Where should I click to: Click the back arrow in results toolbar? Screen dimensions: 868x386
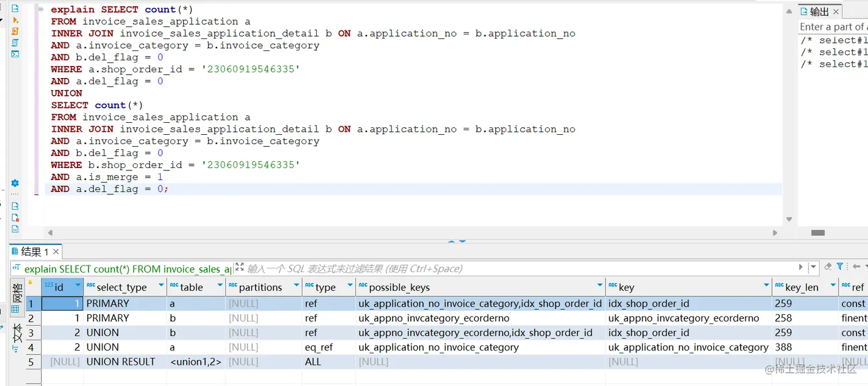pyautogui.click(x=857, y=267)
